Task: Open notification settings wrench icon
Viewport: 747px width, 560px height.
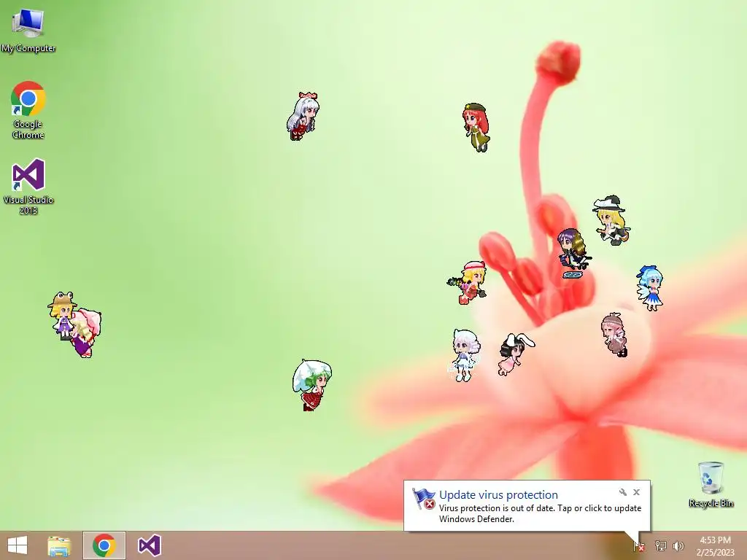Action: pyautogui.click(x=623, y=492)
